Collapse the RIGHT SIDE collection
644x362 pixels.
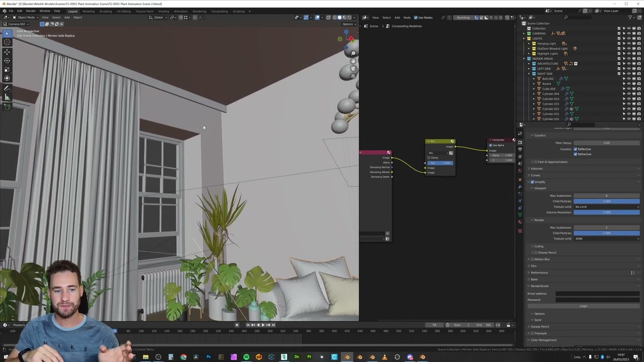pyautogui.click(x=529, y=74)
